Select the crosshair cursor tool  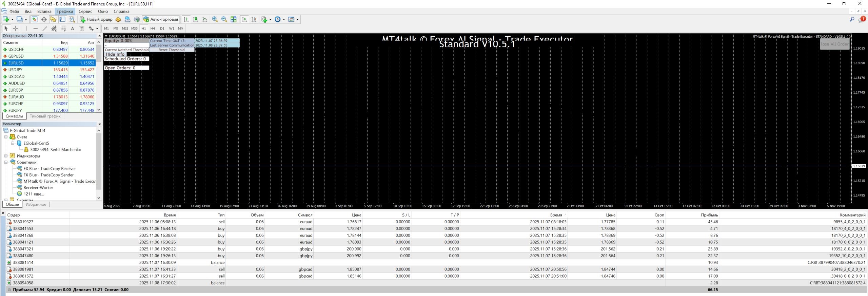pyautogui.click(x=15, y=29)
